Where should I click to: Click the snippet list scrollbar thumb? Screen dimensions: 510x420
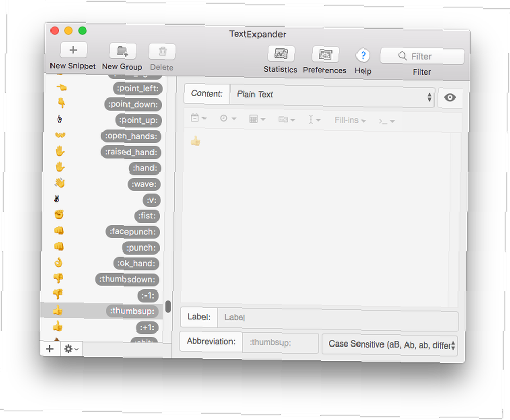tap(168, 306)
